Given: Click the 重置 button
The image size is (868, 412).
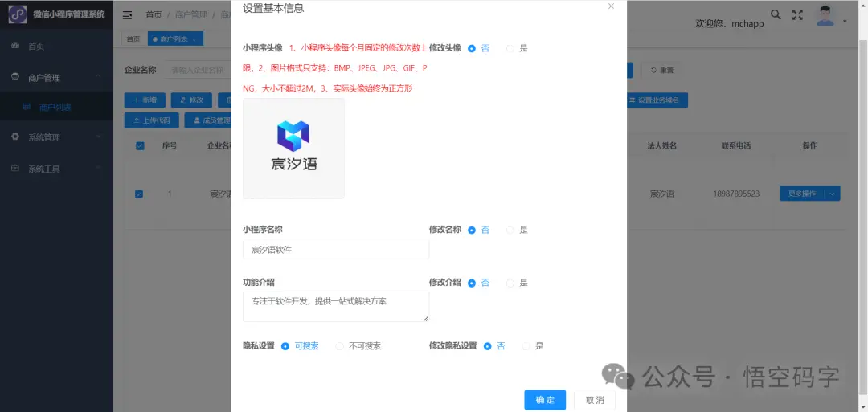Looking at the screenshot, I should point(662,70).
